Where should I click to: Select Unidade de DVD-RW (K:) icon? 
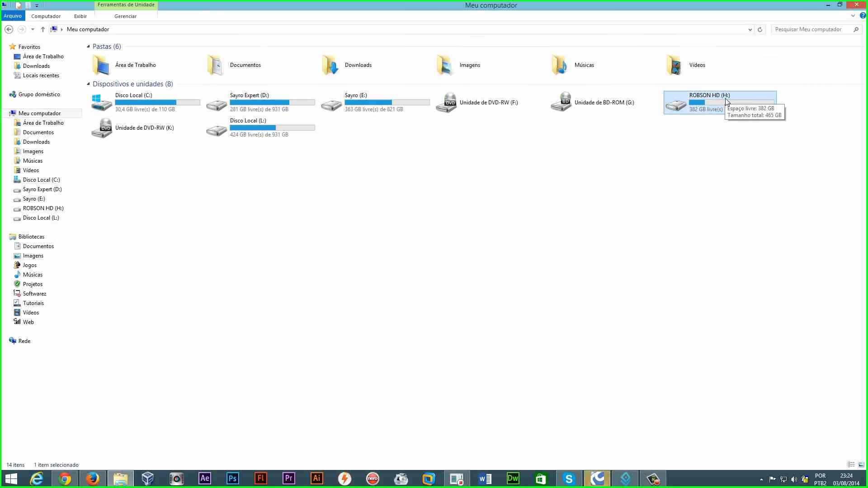point(102,128)
